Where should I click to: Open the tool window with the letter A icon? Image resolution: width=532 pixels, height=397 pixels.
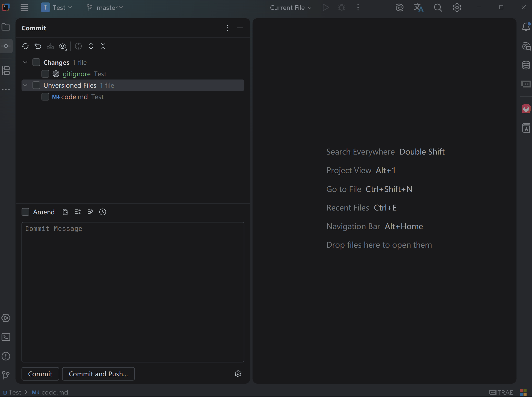pos(526,128)
